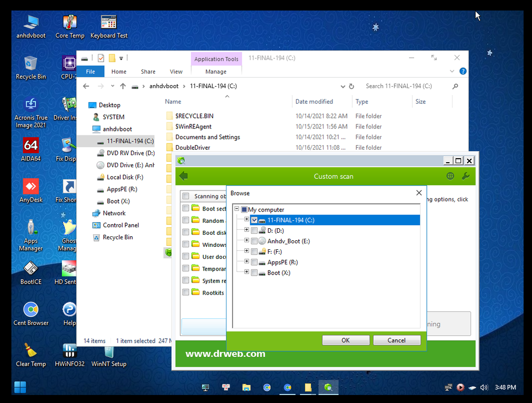This screenshot has height=403, width=532.
Task: Launch AnyDesk desktop icon
Action: 31,191
